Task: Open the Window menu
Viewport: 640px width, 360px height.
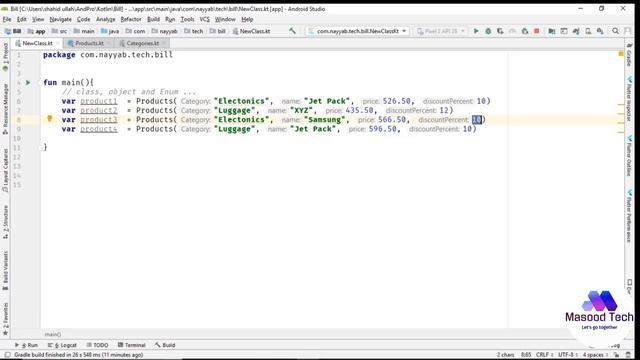Action: pyautogui.click(x=225, y=19)
